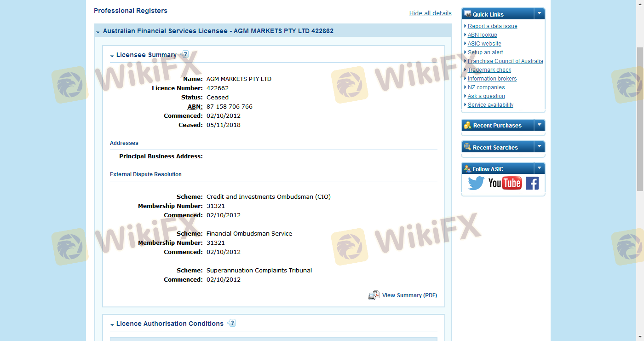The height and width of the screenshot is (341, 644).
Task: Collapse the Licensee Summary section
Action: (112, 56)
